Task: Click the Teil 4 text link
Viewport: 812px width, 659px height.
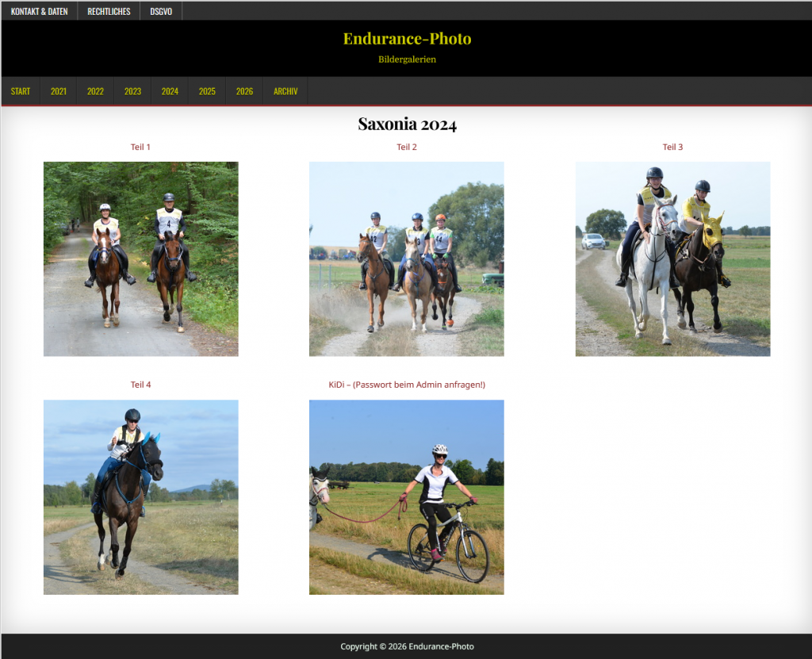Action: [140, 385]
